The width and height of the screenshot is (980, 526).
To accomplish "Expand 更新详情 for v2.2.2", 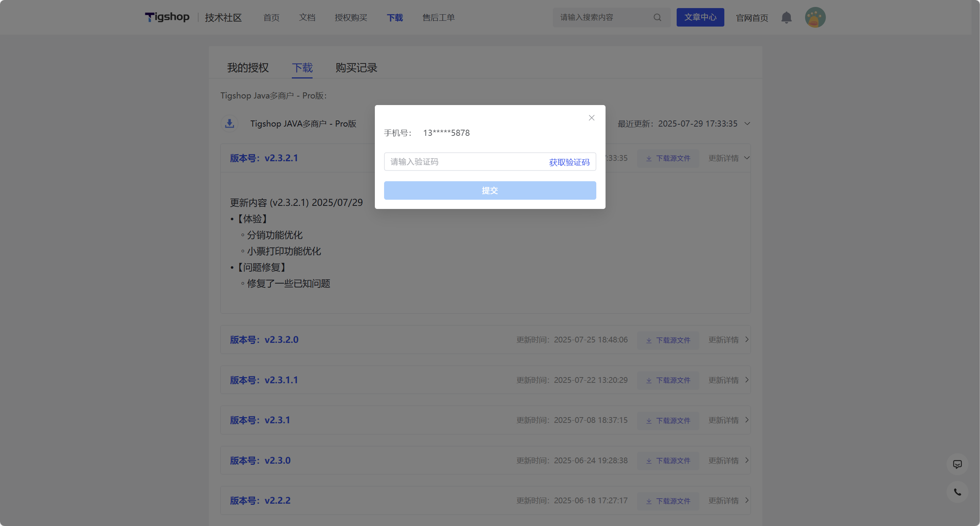I will tap(729, 501).
